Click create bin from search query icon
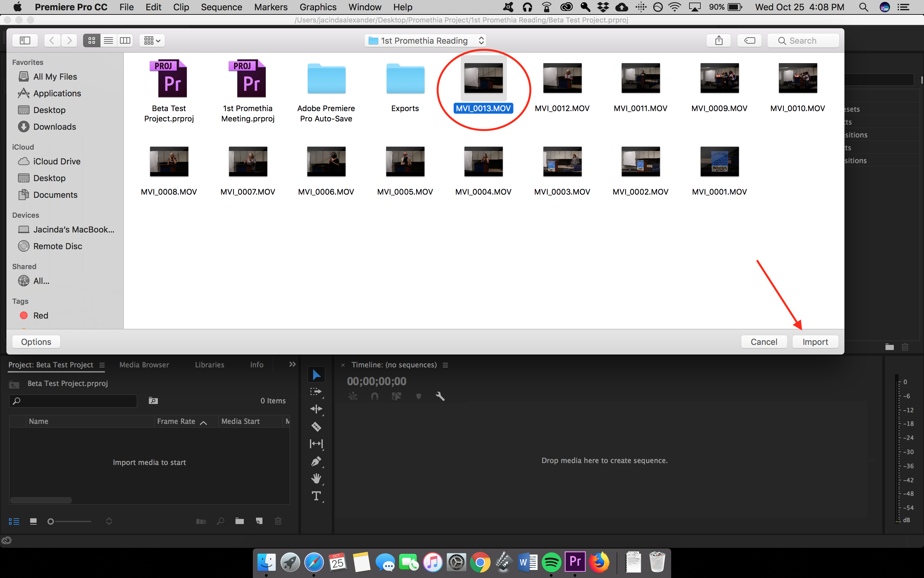The image size is (924, 578). (x=153, y=401)
